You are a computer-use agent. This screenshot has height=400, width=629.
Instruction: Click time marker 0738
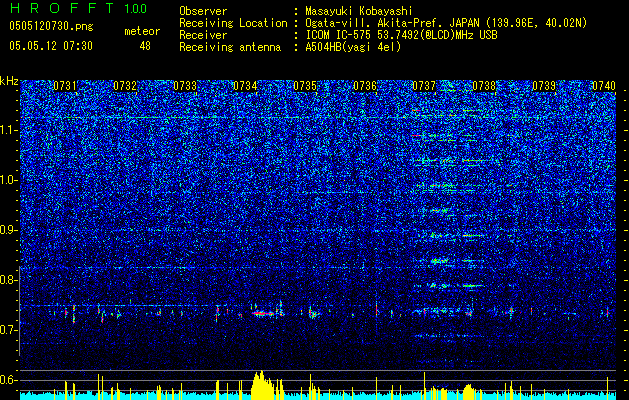484,86
